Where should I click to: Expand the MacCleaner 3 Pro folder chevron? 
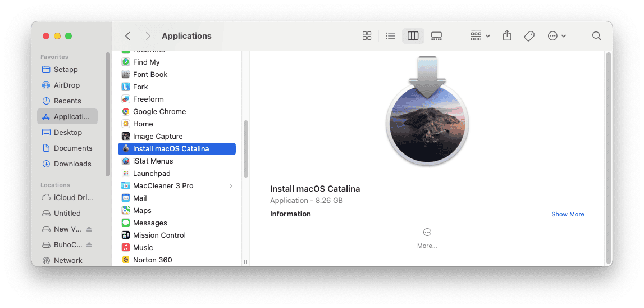pos(231,186)
